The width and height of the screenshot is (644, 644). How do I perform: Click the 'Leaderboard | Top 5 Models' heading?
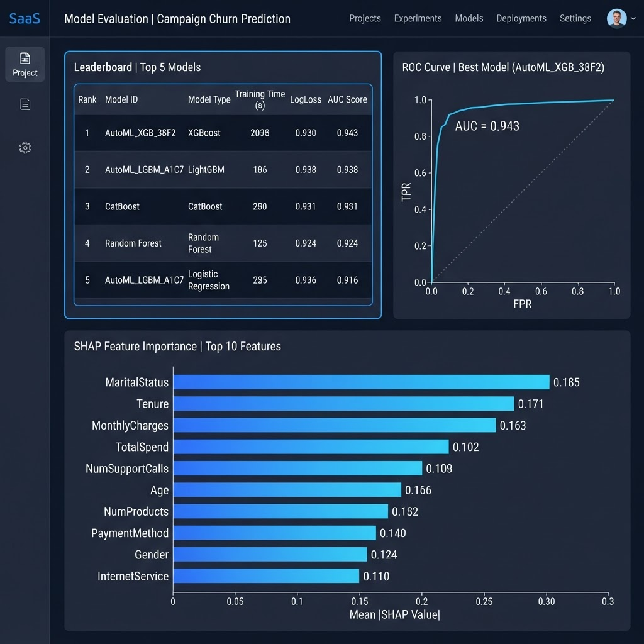click(137, 67)
